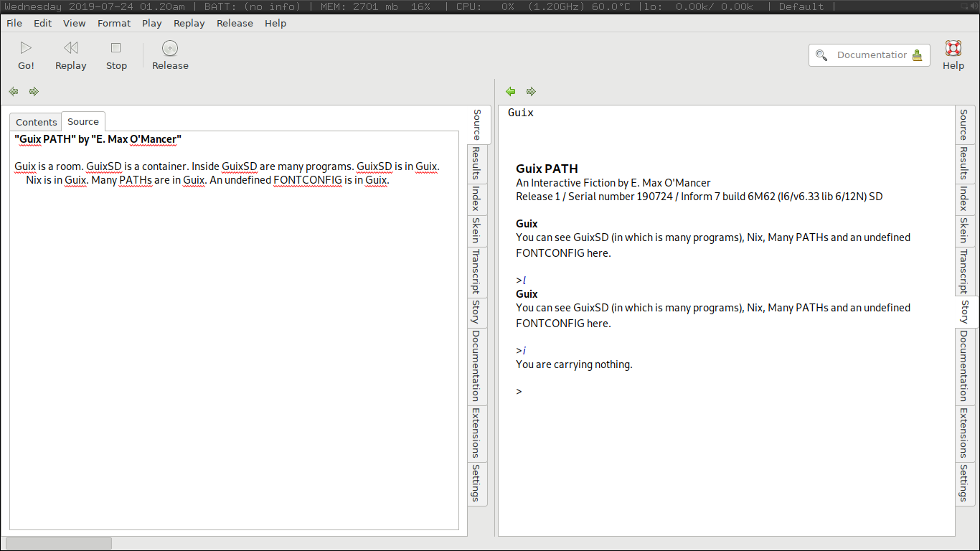Click the search magnifier icon
980x551 pixels.
(821, 55)
